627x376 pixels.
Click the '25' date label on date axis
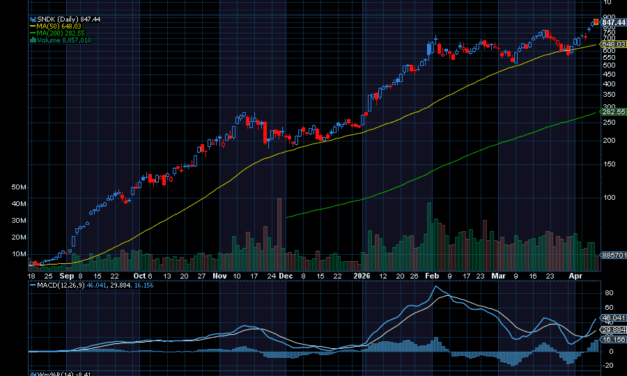pos(48,276)
